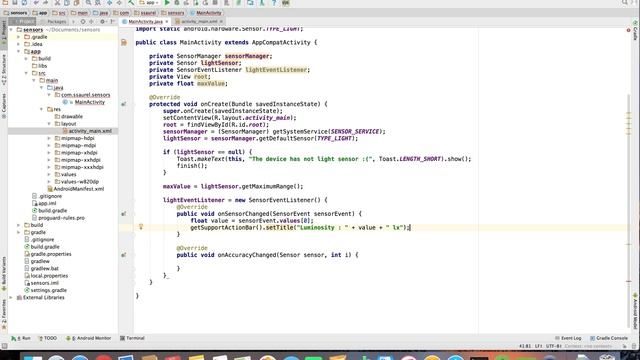Expand the mipmap-hdpi folder
Viewport: 640px width, 360px height.
coord(49,138)
